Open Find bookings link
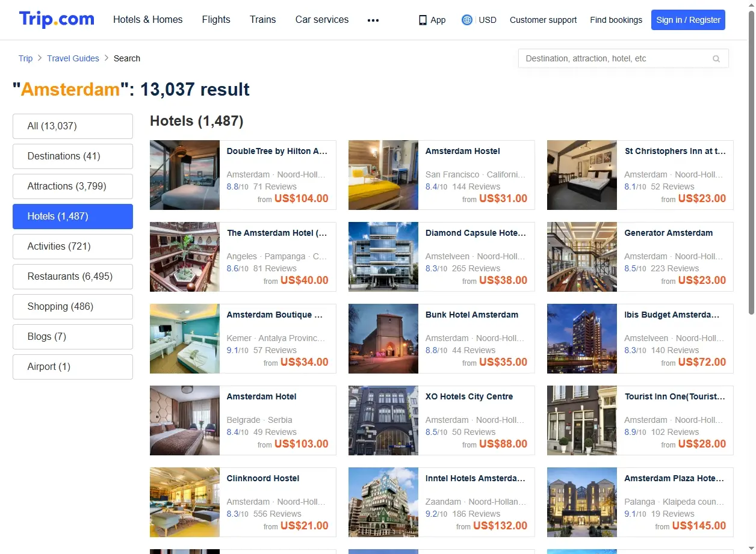Screen dimensions: 756x554 [x=616, y=20]
